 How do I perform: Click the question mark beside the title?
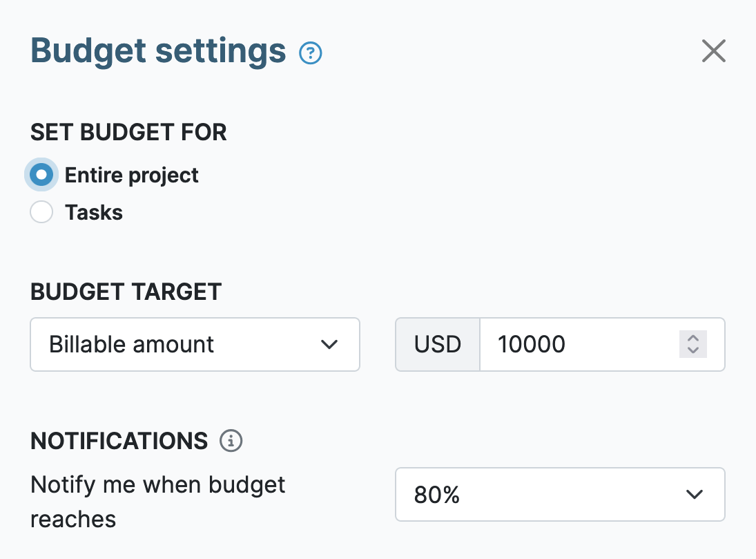(310, 52)
